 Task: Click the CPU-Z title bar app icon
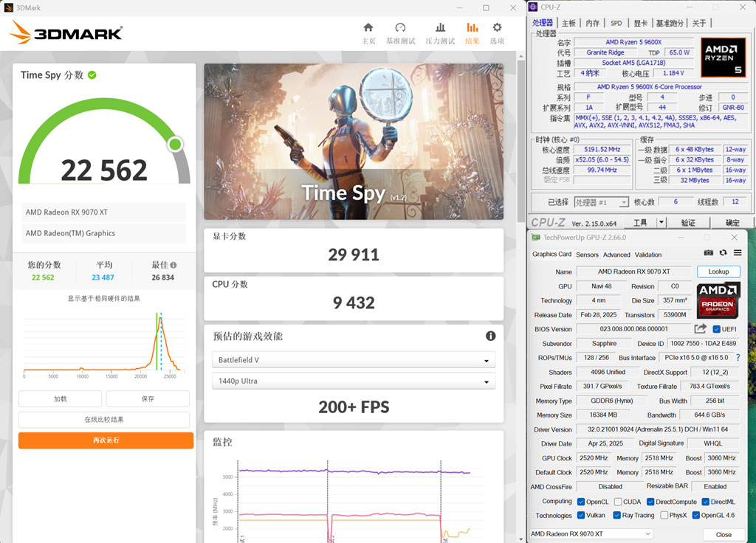click(533, 7)
